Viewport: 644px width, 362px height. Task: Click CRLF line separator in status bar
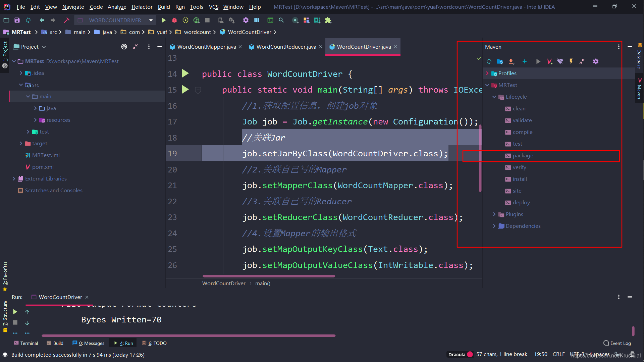coord(558,354)
